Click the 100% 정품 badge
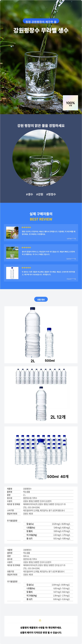The height and width of the screenshot is (644, 82). pos(70,103)
